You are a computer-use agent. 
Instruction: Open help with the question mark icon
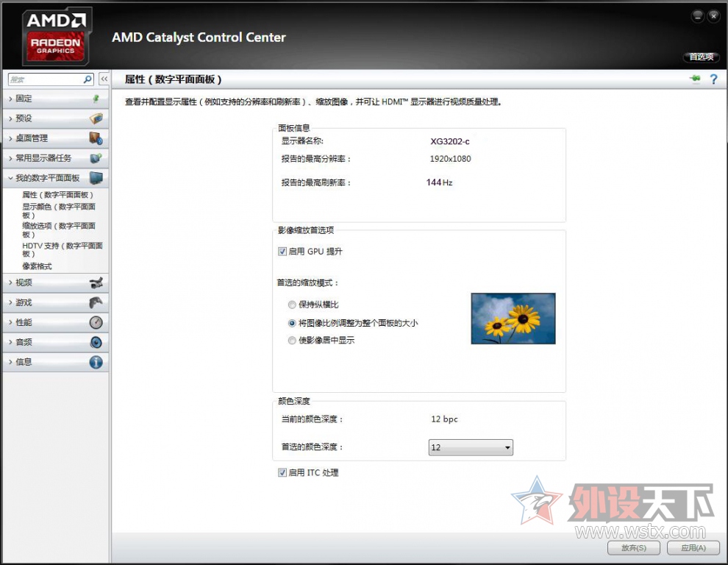pyautogui.click(x=713, y=79)
